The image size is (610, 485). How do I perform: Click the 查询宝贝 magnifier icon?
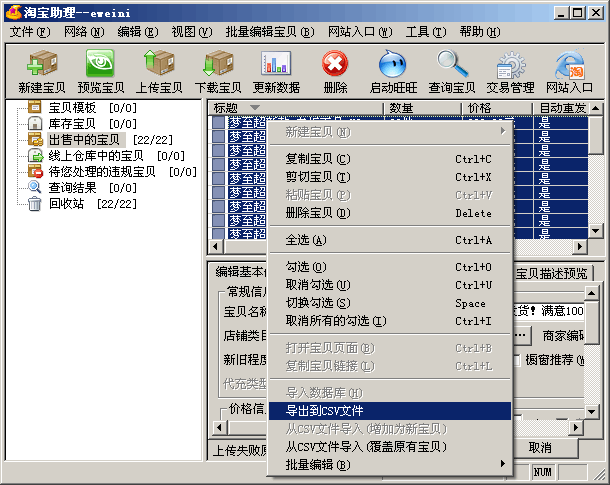452,63
